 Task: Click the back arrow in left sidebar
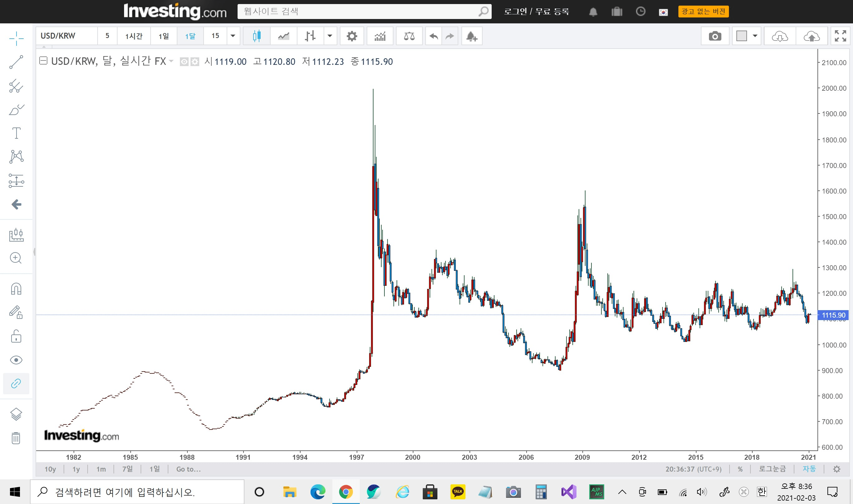16,204
